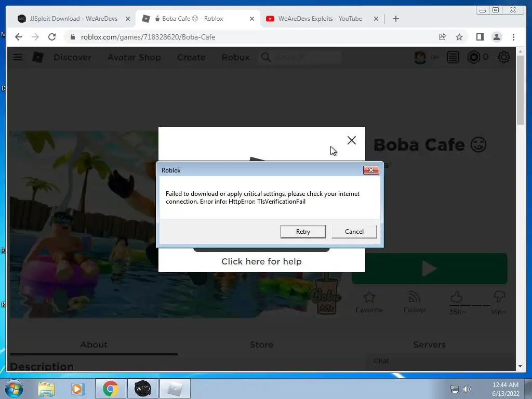This screenshot has height=399, width=532.
Task: Click the Robux balance hexagon icon
Action: point(474,57)
